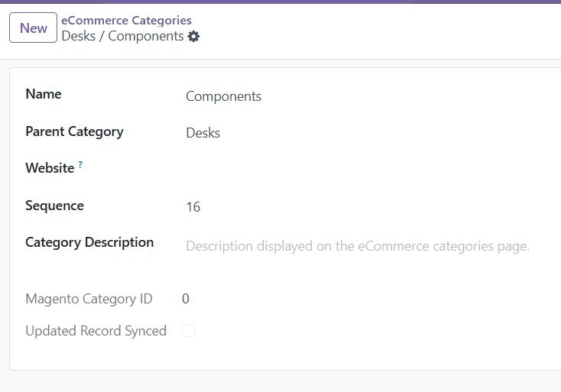The width and height of the screenshot is (561, 392).
Task: Click the Parent Category label
Action: point(74,131)
